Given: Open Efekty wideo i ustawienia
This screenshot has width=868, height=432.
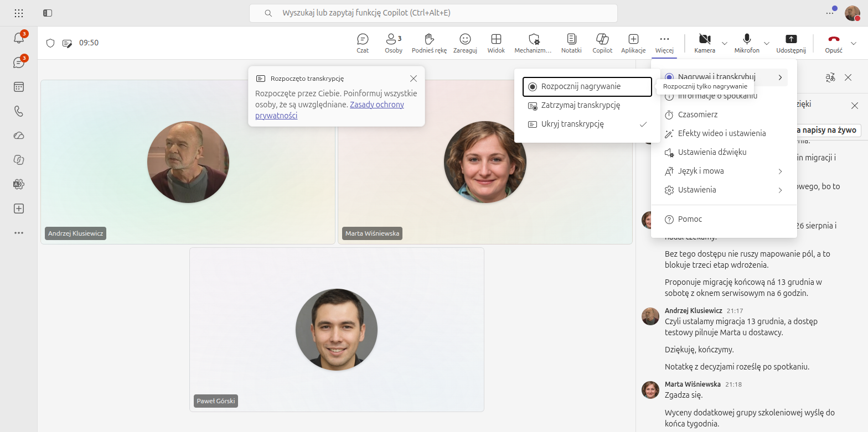Looking at the screenshot, I should coord(724,133).
